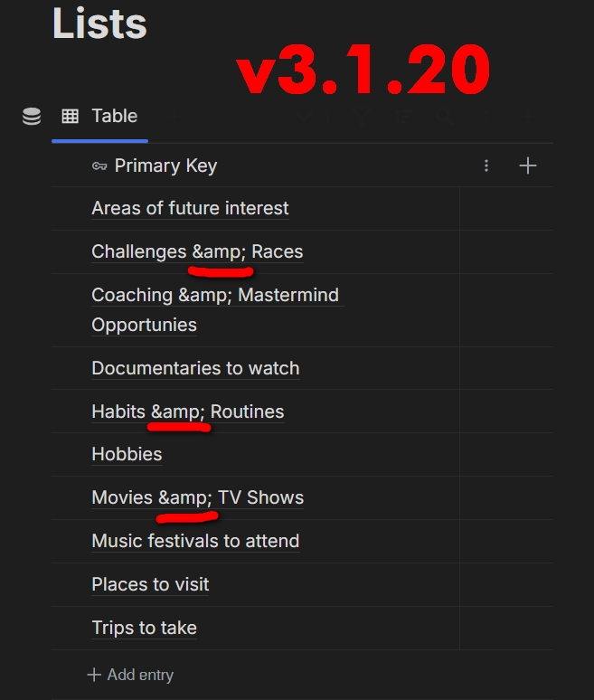594x700 pixels.
Task: Open the Habits & Routines entry
Action: [x=187, y=411]
